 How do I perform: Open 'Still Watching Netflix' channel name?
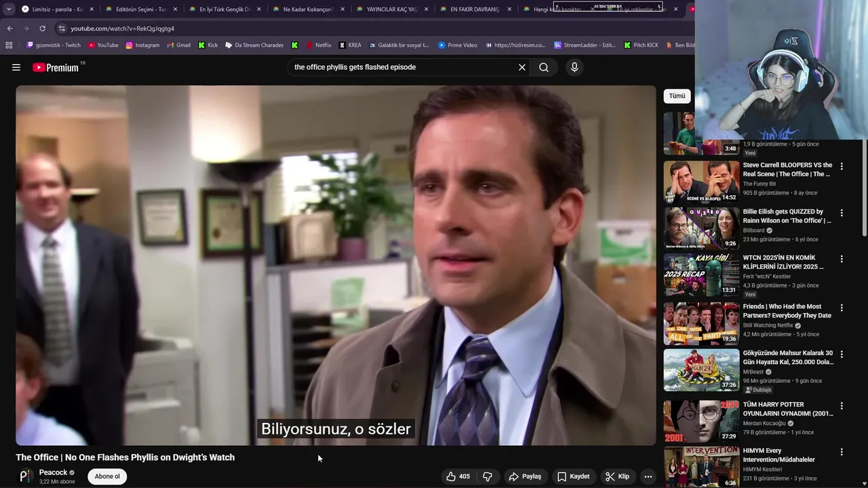768,325
